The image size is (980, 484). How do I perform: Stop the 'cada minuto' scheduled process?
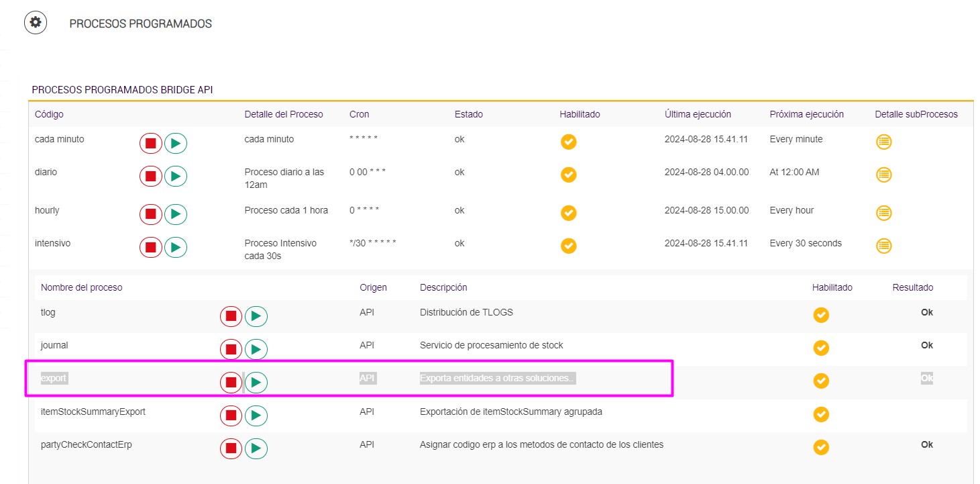pyautogui.click(x=151, y=143)
